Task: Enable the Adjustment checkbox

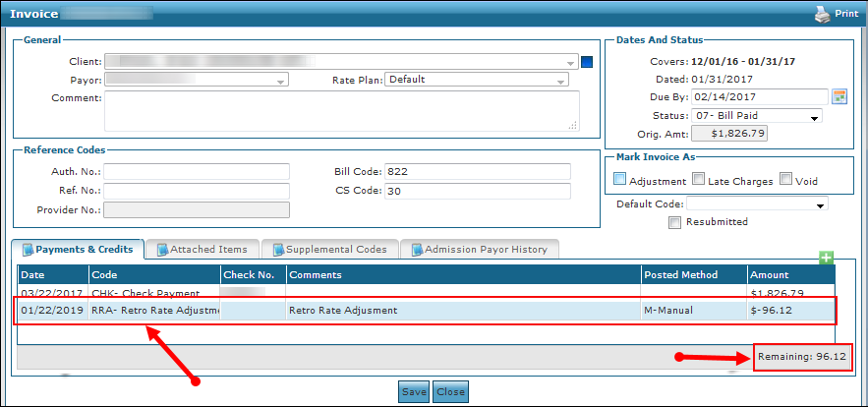Action: (x=620, y=179)
